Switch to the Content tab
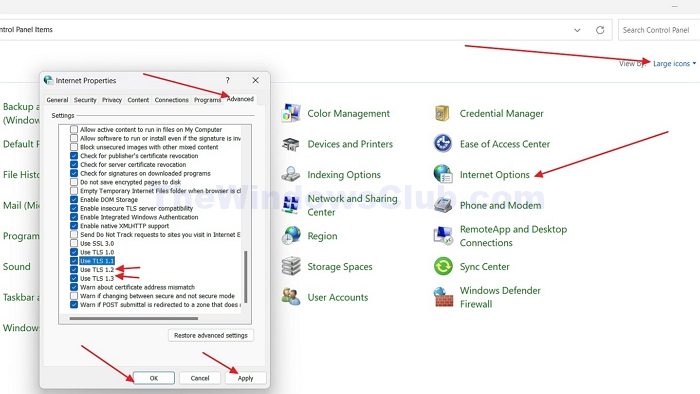This screenshot has width=700, height=394. (138, 100)
